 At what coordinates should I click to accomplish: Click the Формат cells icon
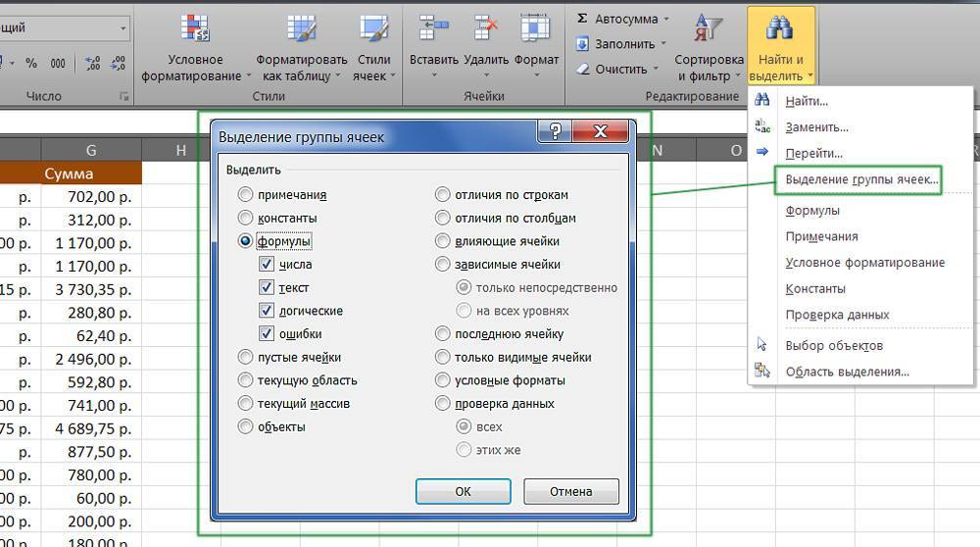(536, 27)
